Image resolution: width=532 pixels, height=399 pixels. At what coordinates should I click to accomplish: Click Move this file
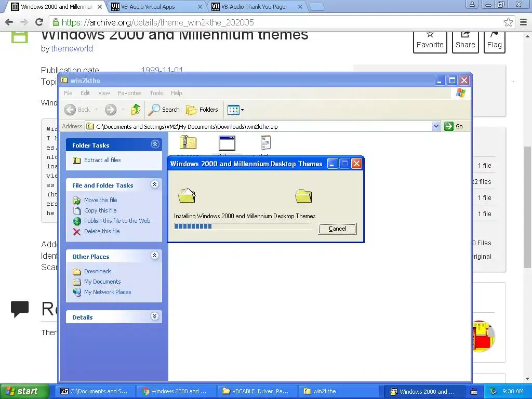coord(100,200)
